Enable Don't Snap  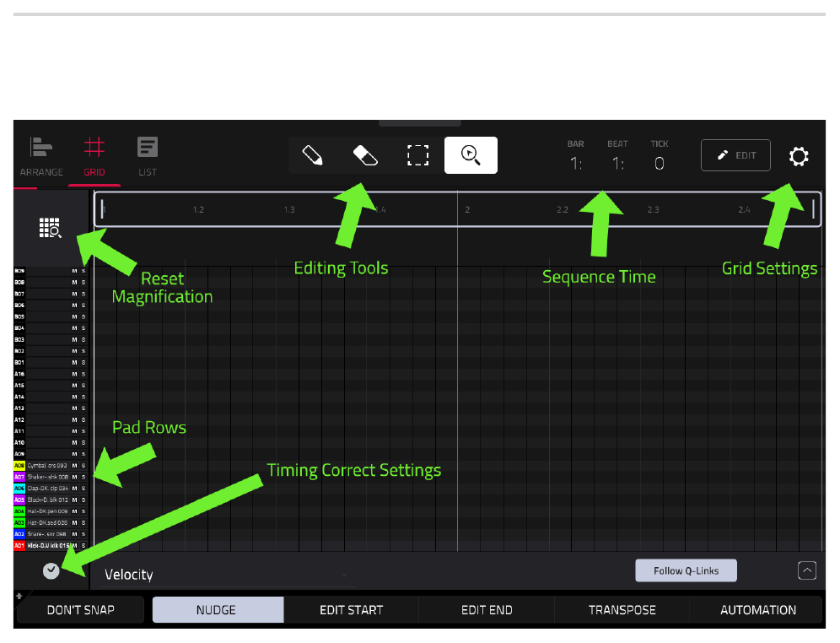click(x=80, y=610)
